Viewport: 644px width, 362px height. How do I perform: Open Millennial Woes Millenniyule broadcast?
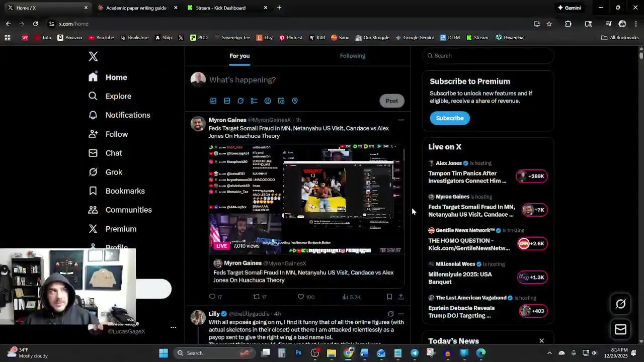[x=488, y=274]
